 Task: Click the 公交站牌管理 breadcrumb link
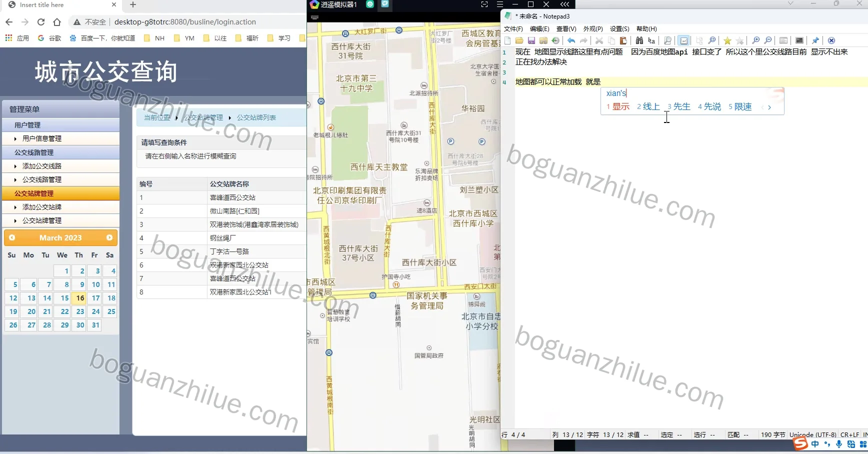click(x=204, y=117)
